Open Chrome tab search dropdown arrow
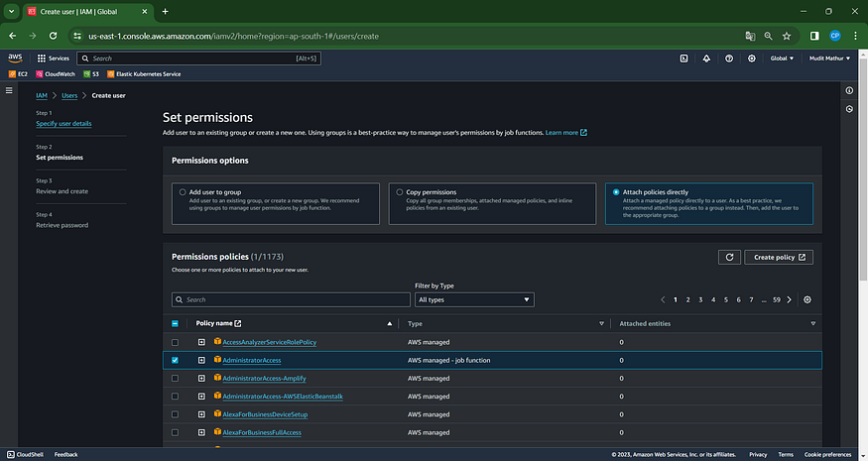Image resolution: width=868 pixels, height=461 pixels. tap(11, 11)
